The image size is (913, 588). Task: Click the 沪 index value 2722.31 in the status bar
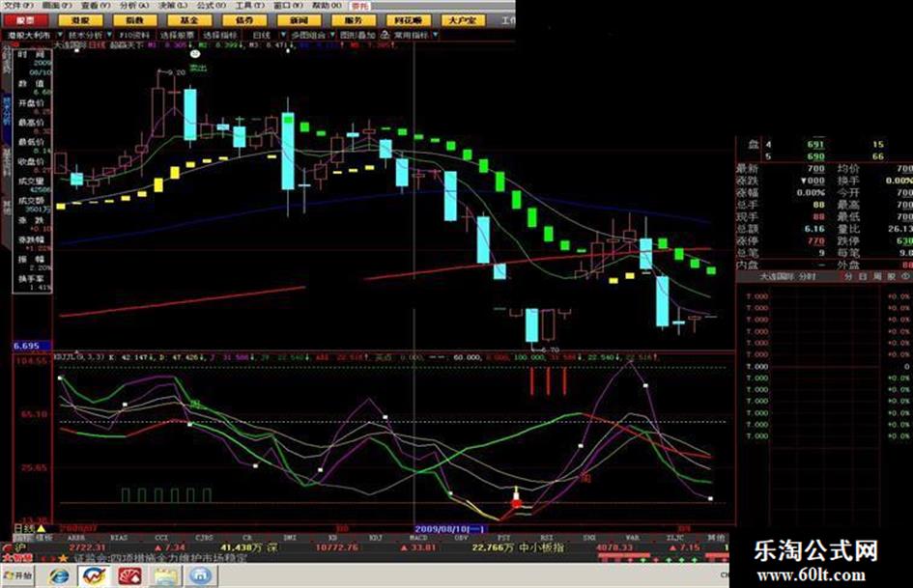point(87,547)
